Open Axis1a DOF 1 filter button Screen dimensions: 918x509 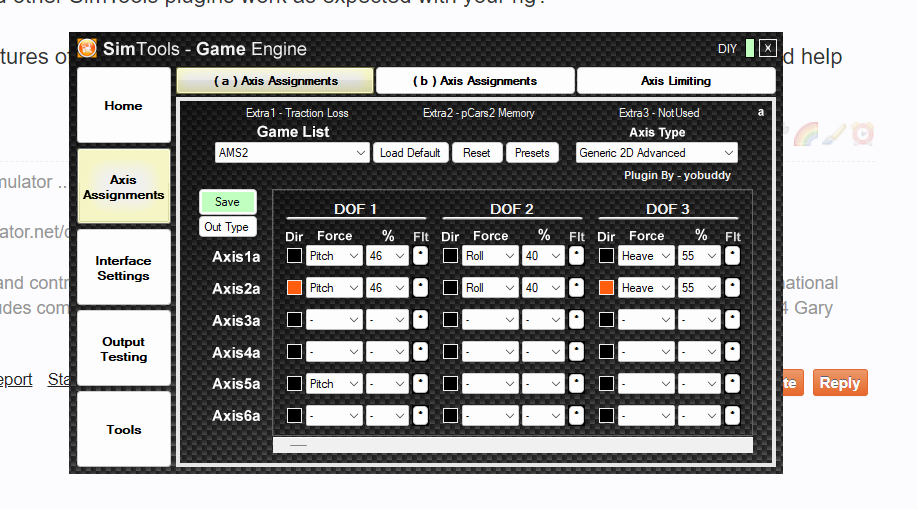point(420,256)
